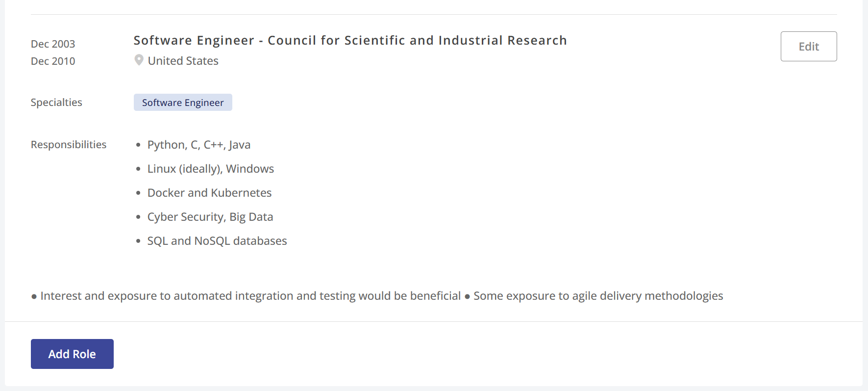Click the Edit button
This screenshot has width=868, height=391.
coord(808,47)
